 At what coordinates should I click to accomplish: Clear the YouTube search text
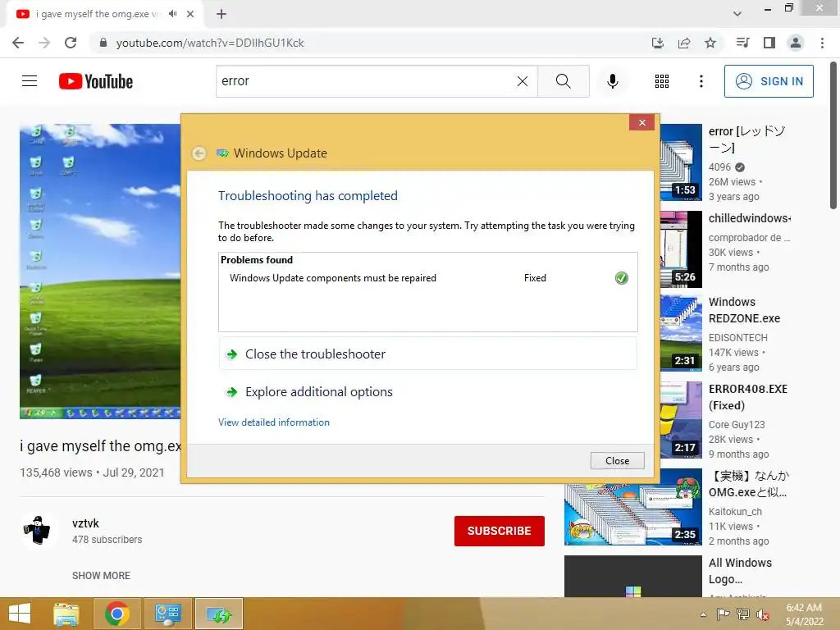tap(523, 81)
